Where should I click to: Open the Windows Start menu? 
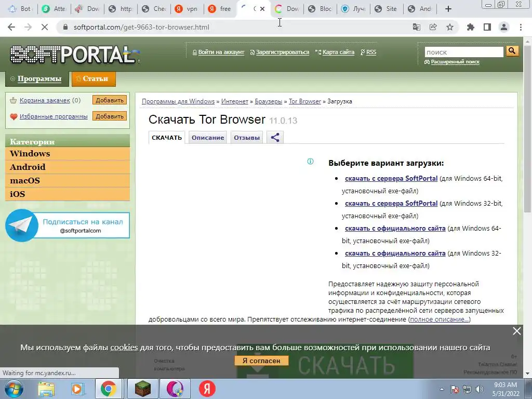14,389
